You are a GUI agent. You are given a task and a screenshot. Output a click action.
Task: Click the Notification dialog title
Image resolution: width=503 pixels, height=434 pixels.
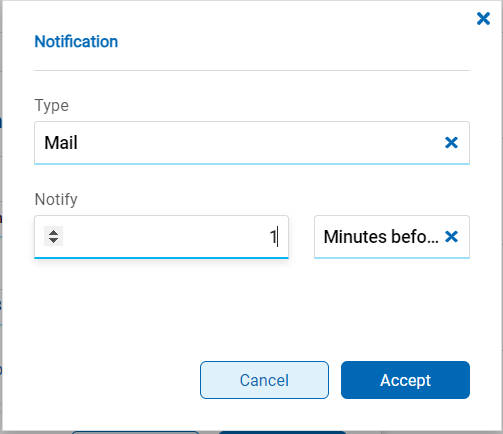[76, 42]
